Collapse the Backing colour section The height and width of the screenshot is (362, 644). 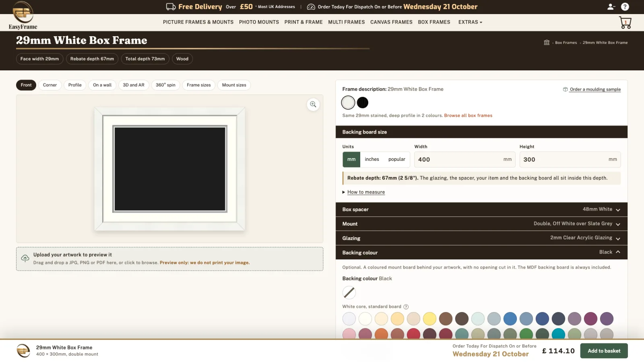481,252
